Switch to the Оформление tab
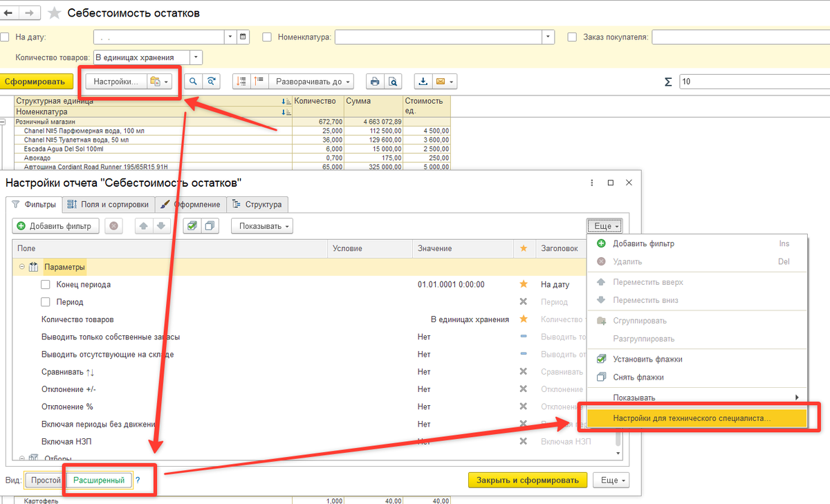Image resolution: width=830 pixels, height=504 pixels. tap(190, 204)
